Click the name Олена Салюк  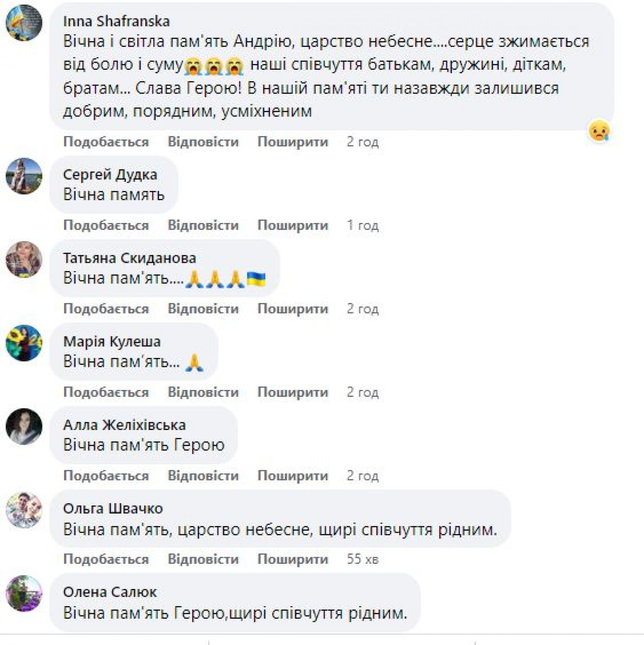[x=110, y=592]
